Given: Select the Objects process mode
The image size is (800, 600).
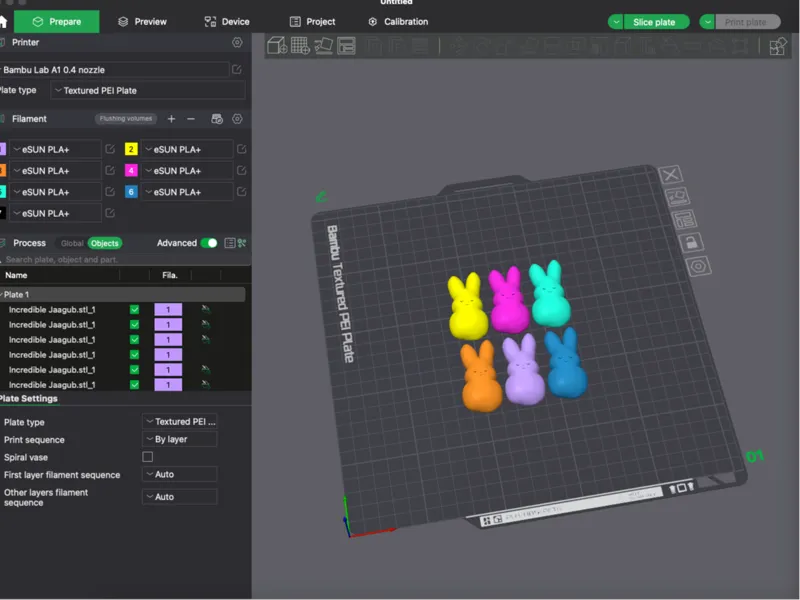Looking at the screenshot, I should coord(105,243).
